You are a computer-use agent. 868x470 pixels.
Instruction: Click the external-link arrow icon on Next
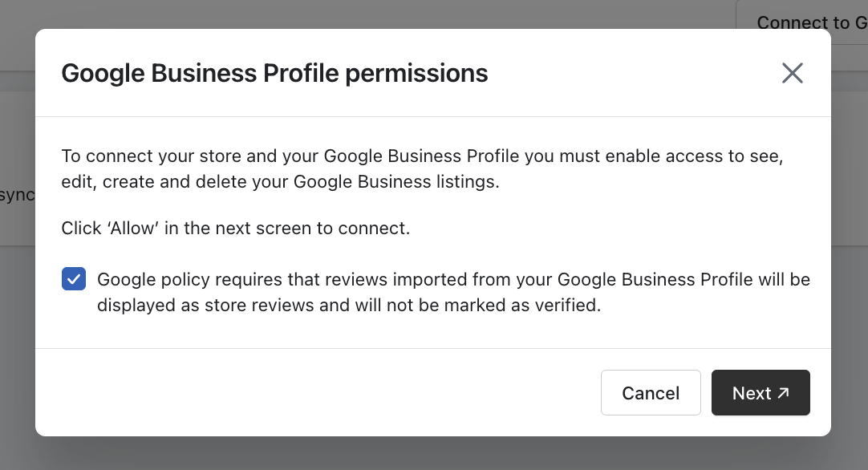784,392
